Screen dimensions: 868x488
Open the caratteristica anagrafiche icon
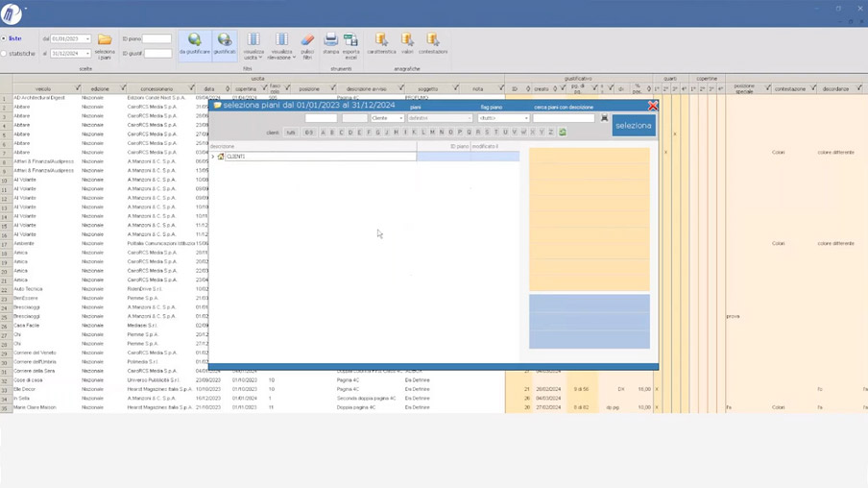pos(381,40)
